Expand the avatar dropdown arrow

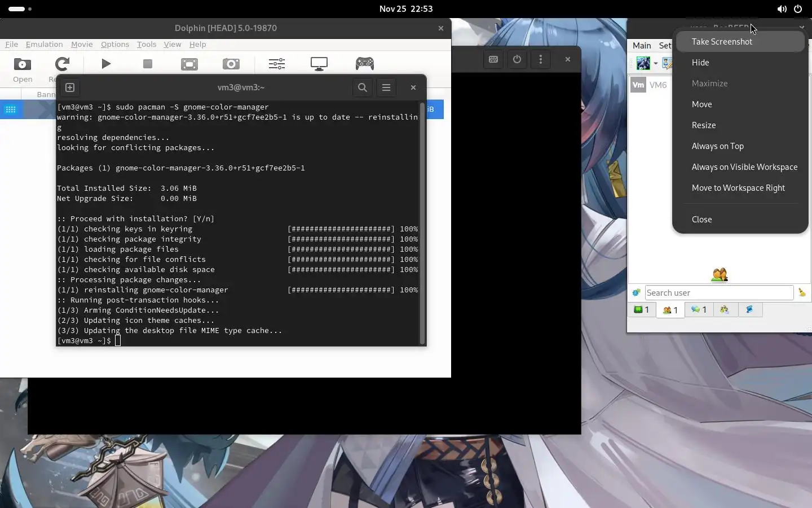(x=656, y=63)
